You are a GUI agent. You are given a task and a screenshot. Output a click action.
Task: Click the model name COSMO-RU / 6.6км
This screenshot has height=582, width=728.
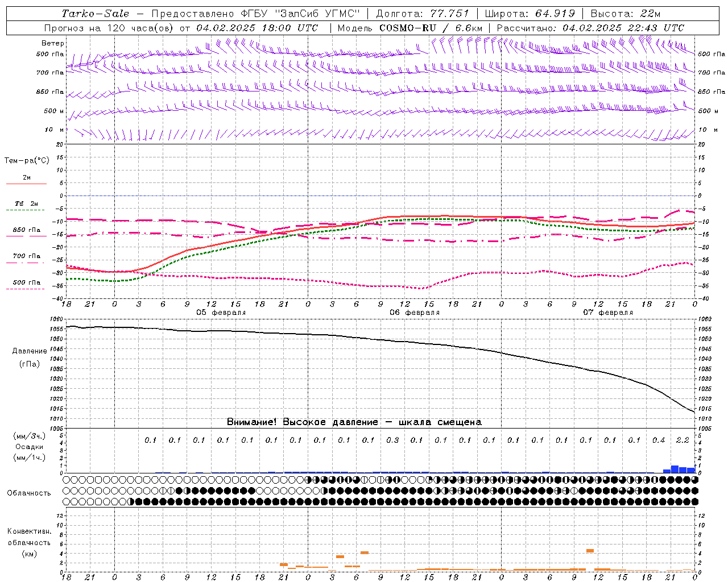[x=431, y=28]
